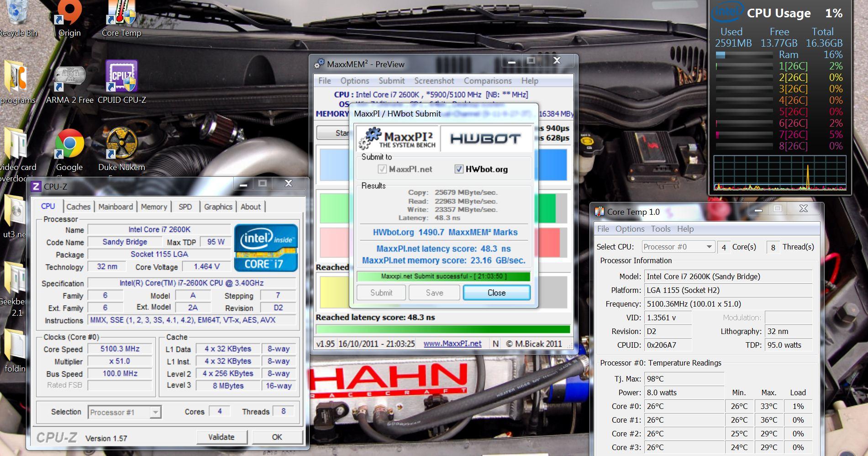Click the Intel Core i7 badge in CPU-Z

point(266,248)
